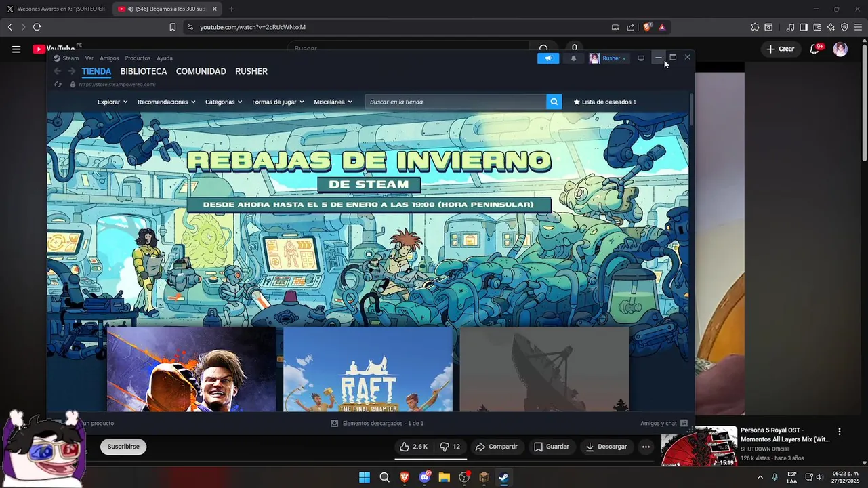Open YouTube notifications bell

pyautogui.click(x=815, y=49)
